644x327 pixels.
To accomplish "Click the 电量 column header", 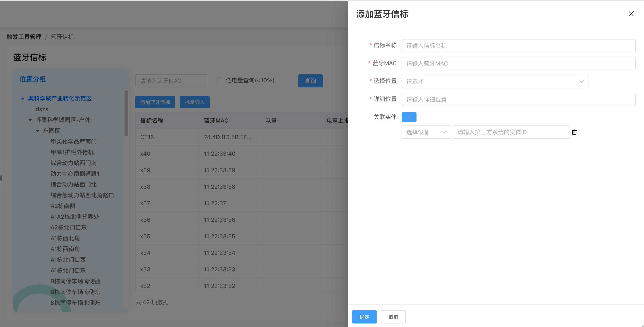I will pos(291,121).
